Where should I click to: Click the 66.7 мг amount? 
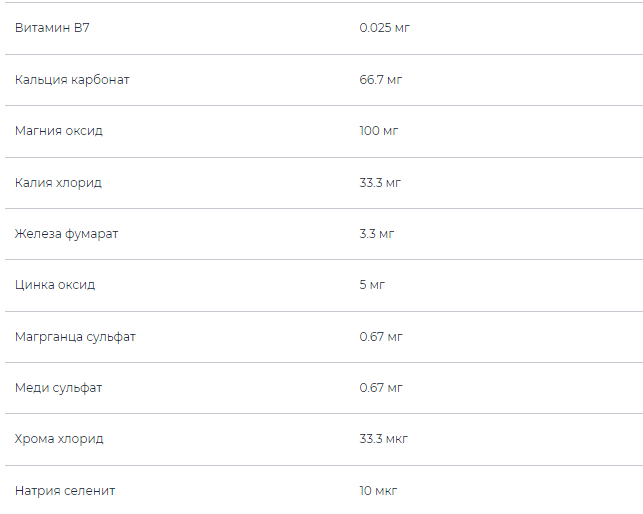pyautogui.click(x=381, y=79)
